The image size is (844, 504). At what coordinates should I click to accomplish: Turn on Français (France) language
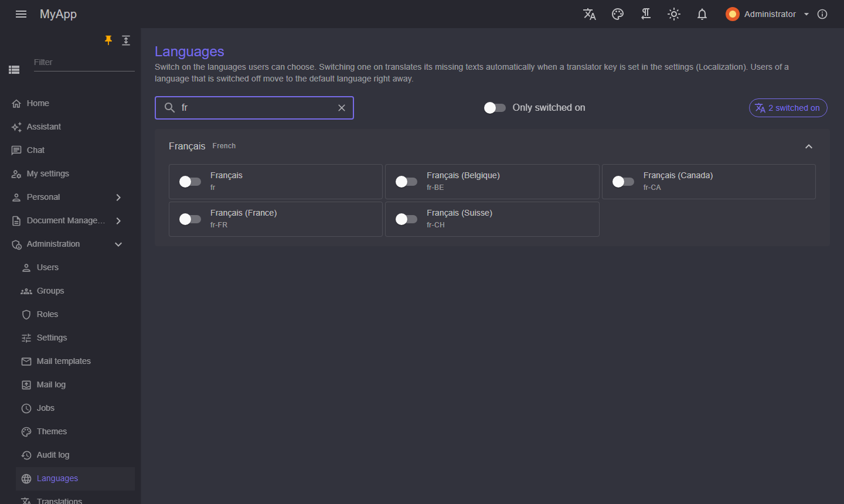tap(190, 219)
